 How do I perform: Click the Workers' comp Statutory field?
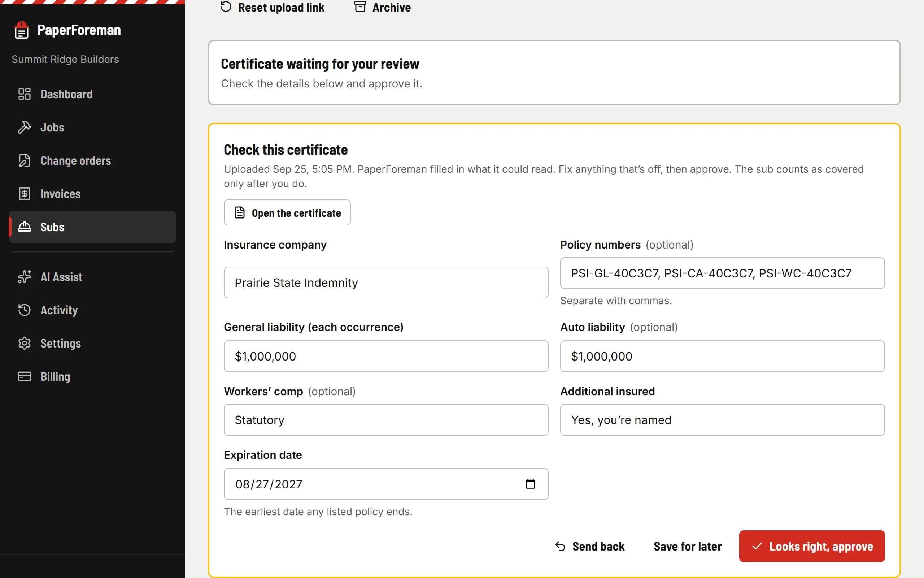pos(386,420)
